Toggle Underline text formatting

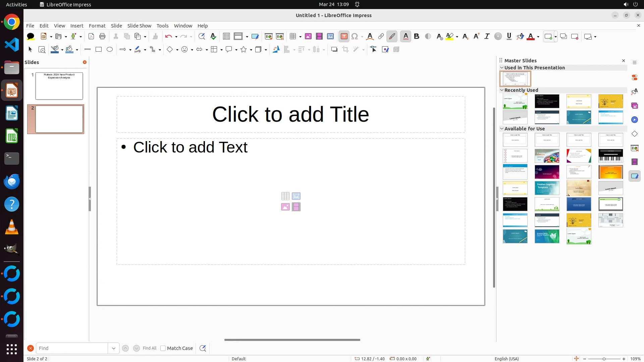pyautogui.click(x=509, y=37)
